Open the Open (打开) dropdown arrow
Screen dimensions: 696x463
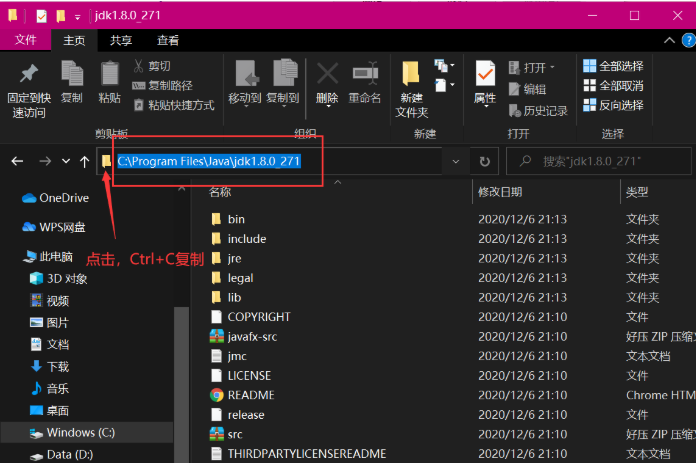553,67
